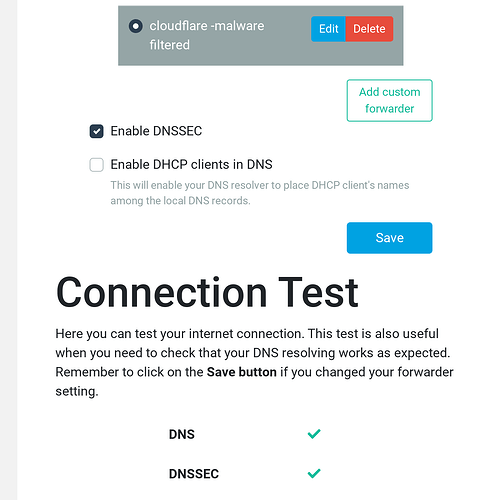Screen dimensions: 479x500
Task: Click the 'Enable DHCP clients in DNS' label
Action: coord(191,165)
